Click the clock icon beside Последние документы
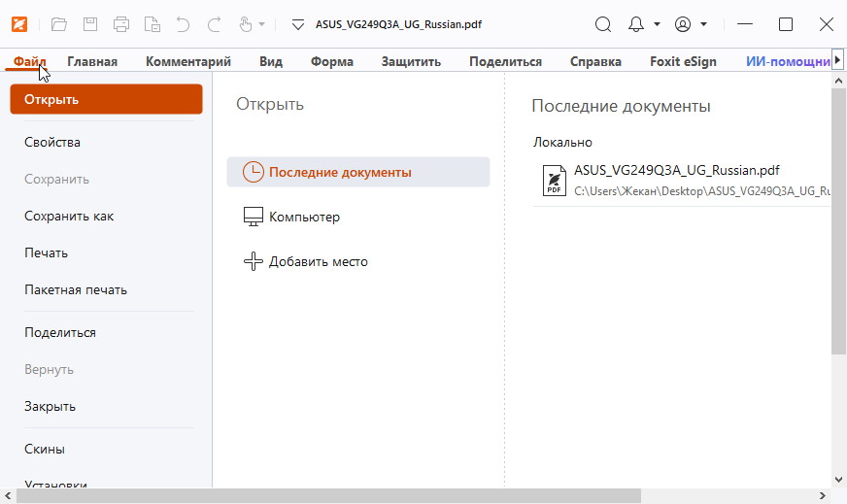This screenshot has width=847, height=504. tap(254, 172)
